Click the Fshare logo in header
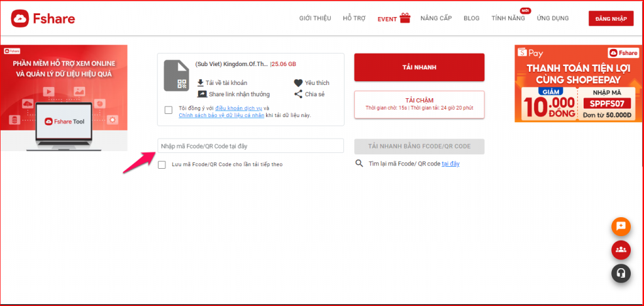644x306 pixels. click(43, 19)
